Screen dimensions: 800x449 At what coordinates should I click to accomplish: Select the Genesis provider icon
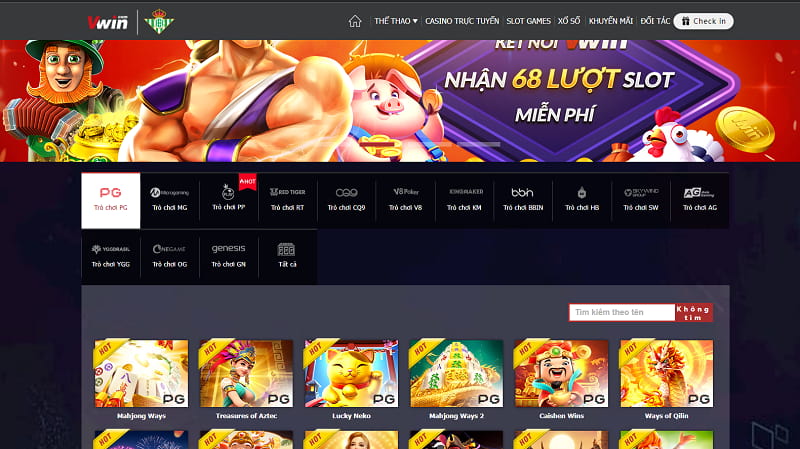pos(228,255)
